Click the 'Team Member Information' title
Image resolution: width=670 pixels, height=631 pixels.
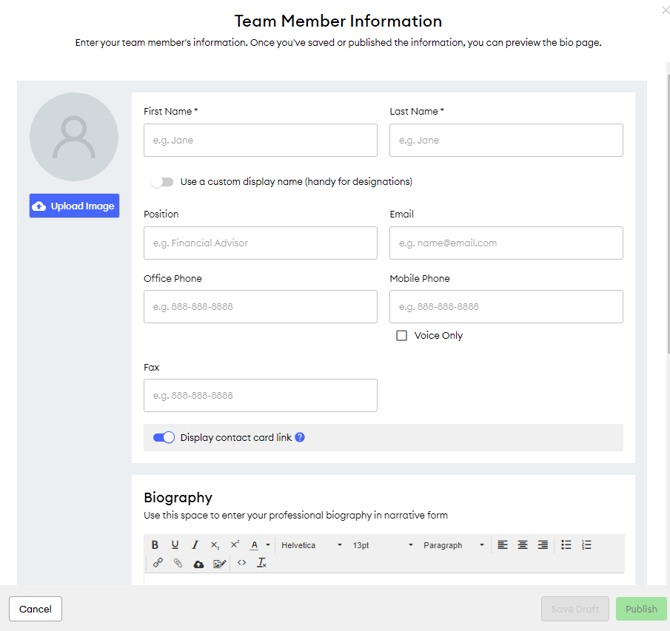pos(338,21)
